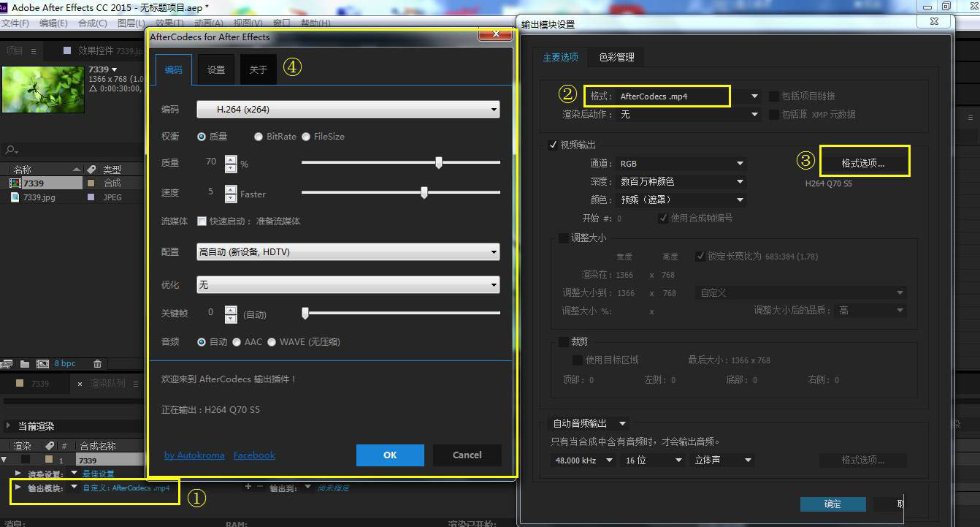Click Cancel in the AfterCodecs dialog

(467, 455)
